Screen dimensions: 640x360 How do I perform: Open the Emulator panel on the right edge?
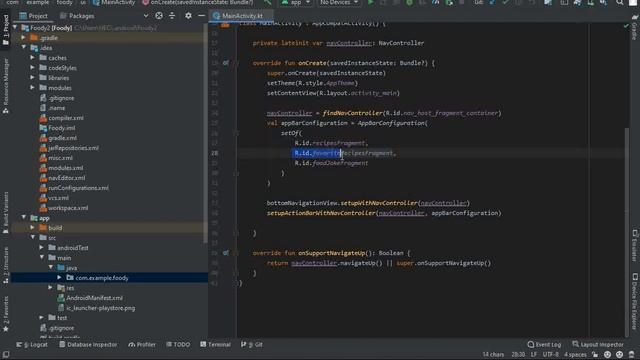coord(635,246)
